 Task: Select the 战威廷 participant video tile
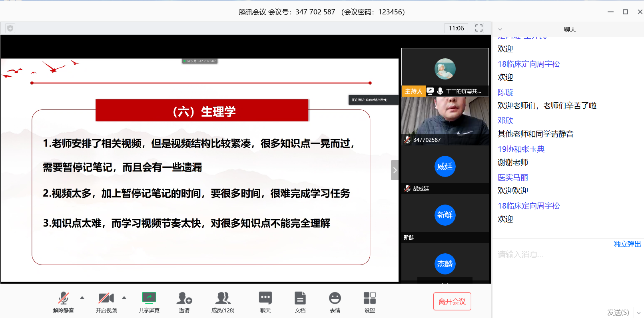(445, 169)
